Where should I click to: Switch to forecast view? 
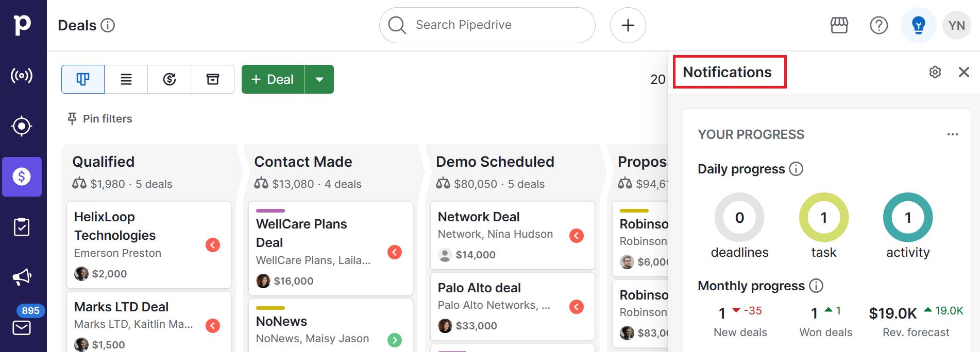[170, 79]
